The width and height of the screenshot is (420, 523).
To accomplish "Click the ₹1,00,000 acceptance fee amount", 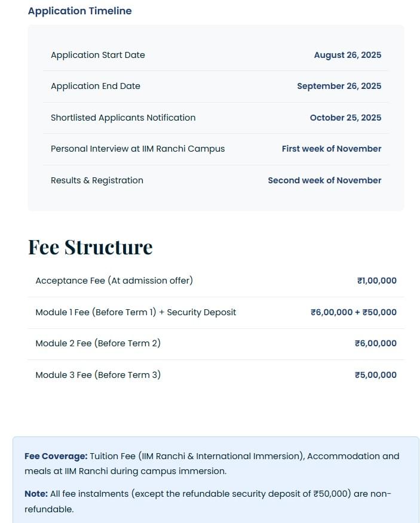I will point(376,281).
